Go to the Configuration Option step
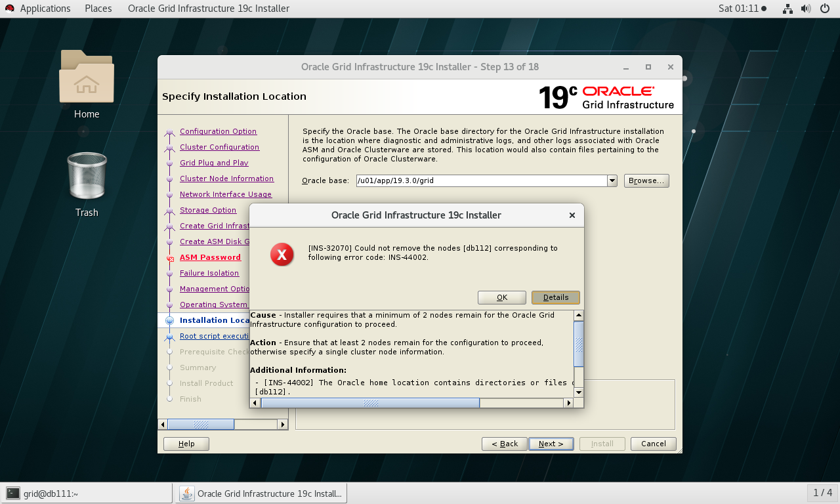 (219, 131)
